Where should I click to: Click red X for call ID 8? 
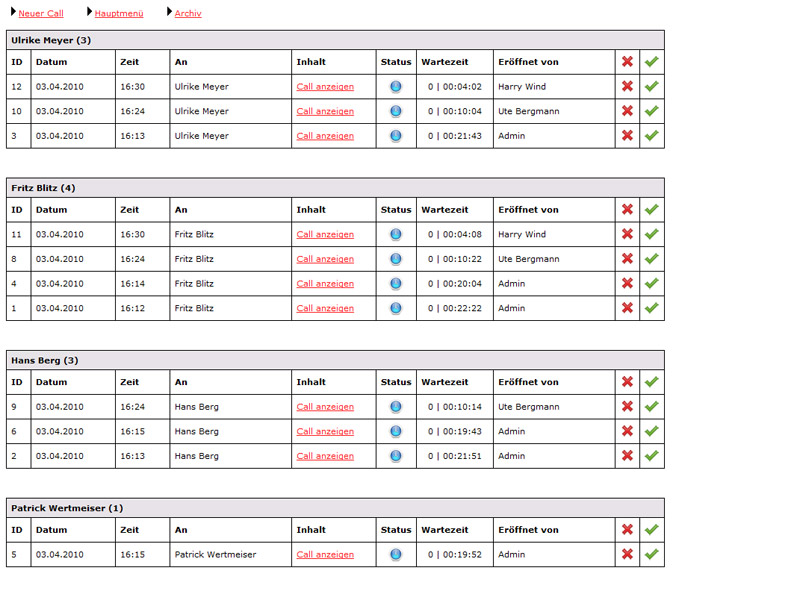pos(628,259)
